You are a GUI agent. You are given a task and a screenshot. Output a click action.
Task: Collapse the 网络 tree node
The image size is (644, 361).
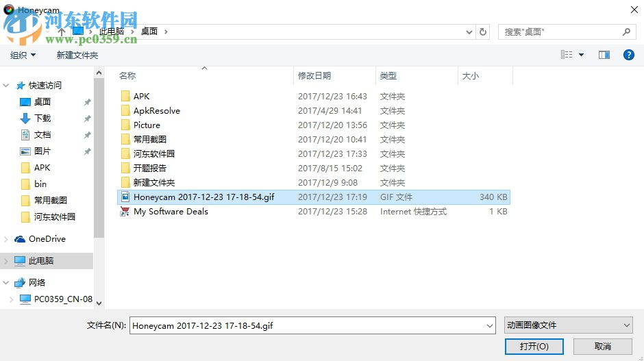tap(5, 282)
